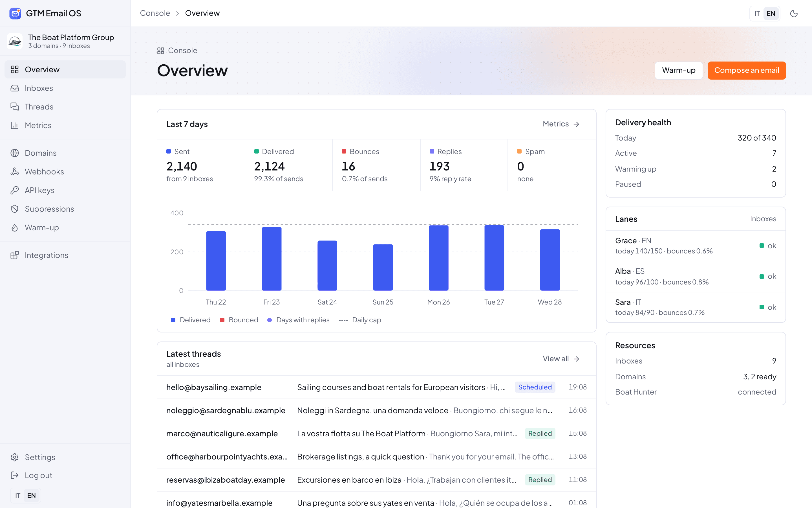Switch to IT in sidebar language toggle

click(x=18, y=496)
